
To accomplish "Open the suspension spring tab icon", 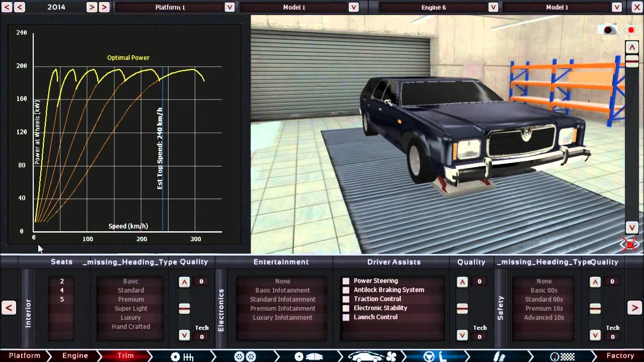I will pos(500,356).
